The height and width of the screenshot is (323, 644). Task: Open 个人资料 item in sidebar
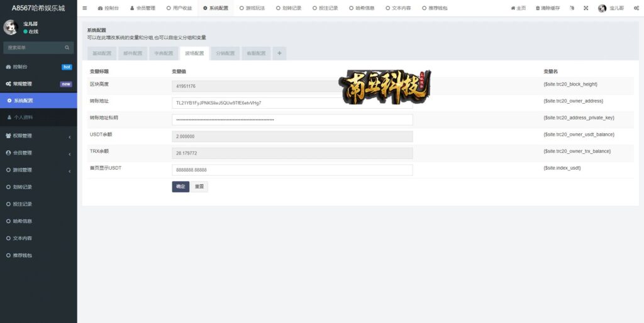click(38, 118)
